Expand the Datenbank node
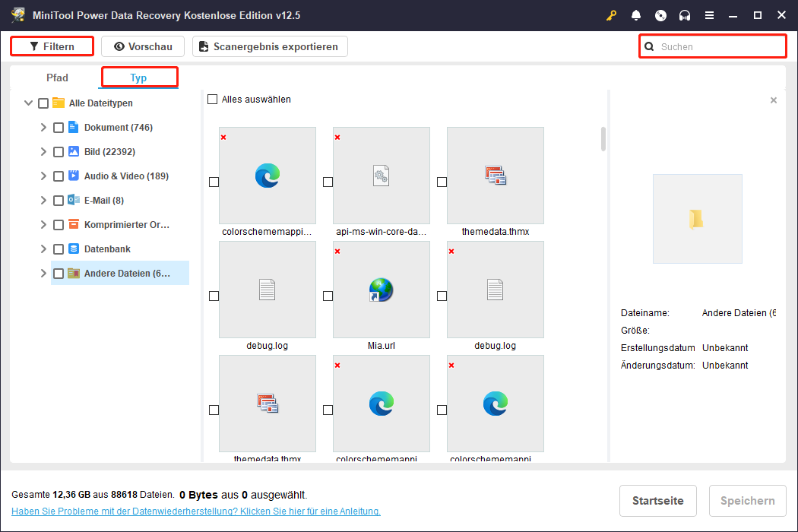Screen dimensions: 798x532 (43, 249)
